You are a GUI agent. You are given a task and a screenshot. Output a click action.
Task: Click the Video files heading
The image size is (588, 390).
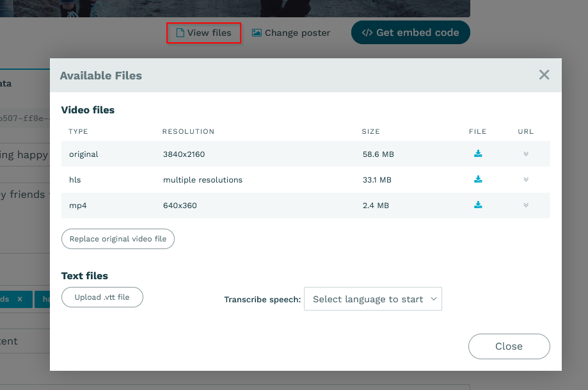pos(88,110)
